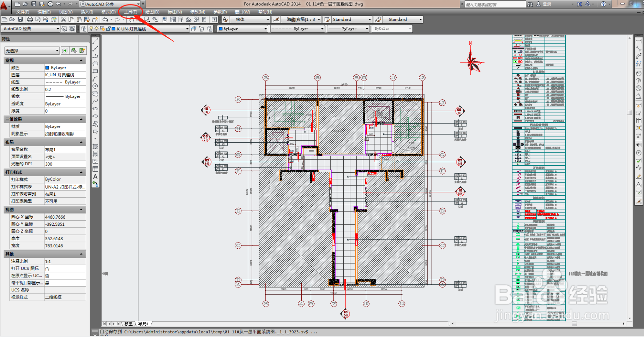644x337 pixels.
Task: Open the 无选择 selection dropdown
Action: pyautogui.click(x=32, y=51)
